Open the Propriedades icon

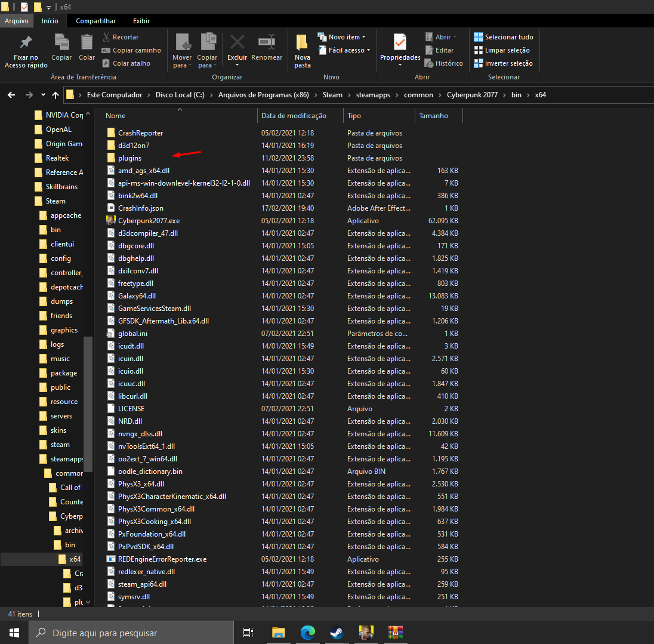pyautogui.click(x=400, y=42)
